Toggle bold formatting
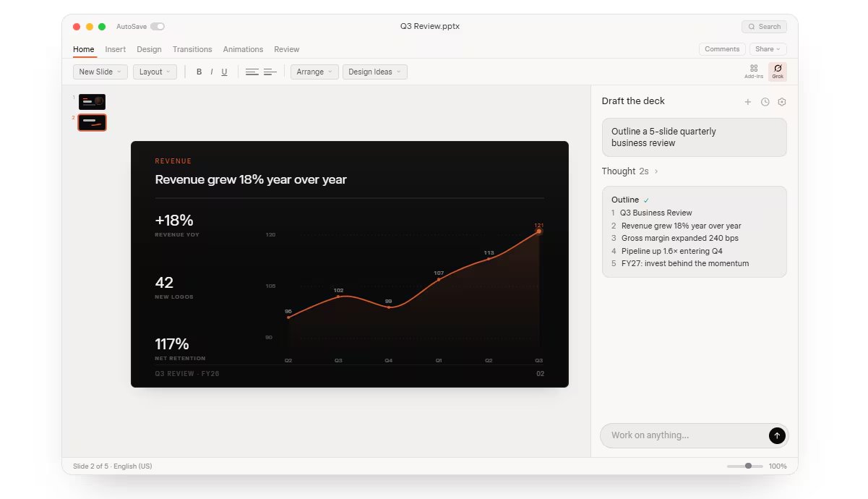 click(199, 72)
